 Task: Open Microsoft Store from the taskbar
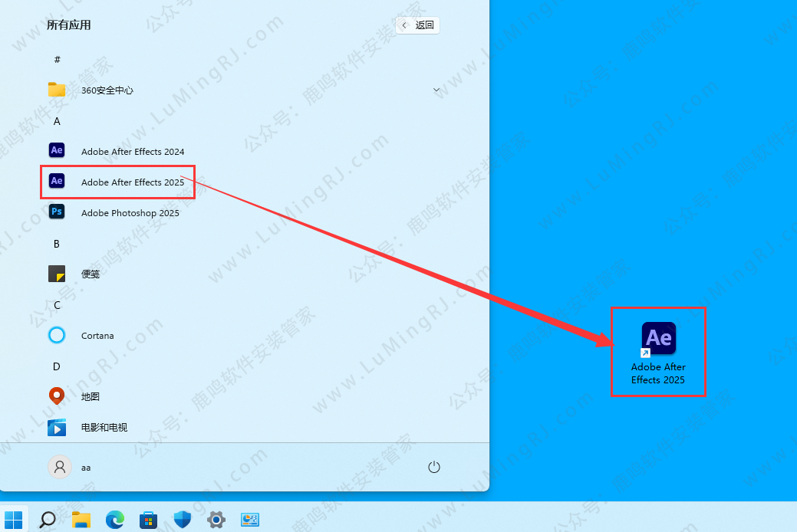[149, 519]
